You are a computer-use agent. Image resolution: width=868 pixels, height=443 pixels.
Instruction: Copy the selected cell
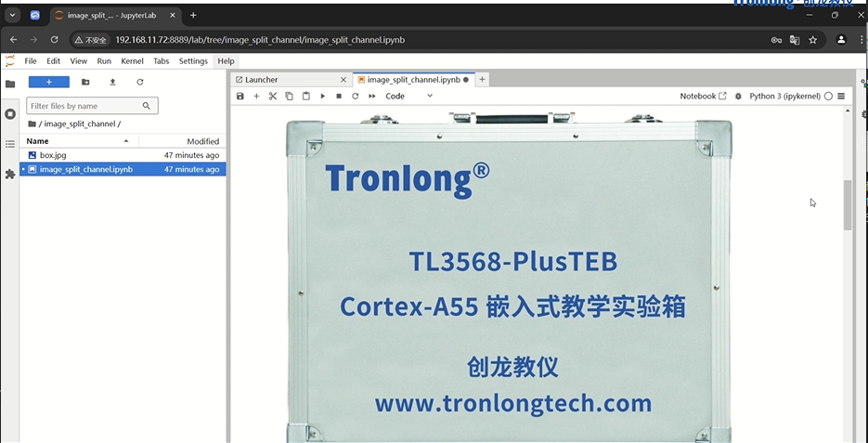(x=289, y=96)
